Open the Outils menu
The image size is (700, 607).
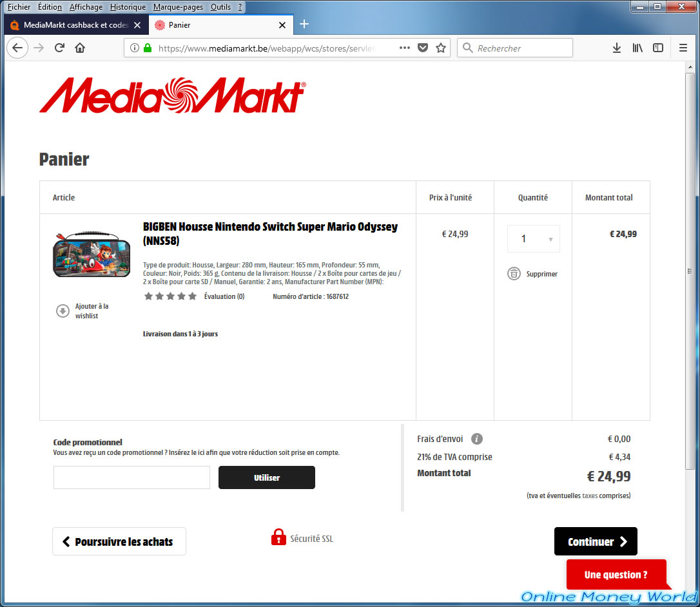coord(220,6)
